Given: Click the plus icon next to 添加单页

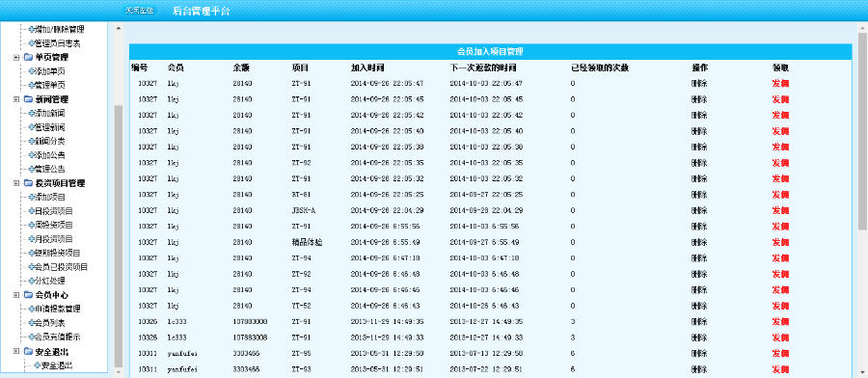Looking at the screenshot, I should (32, 71).
